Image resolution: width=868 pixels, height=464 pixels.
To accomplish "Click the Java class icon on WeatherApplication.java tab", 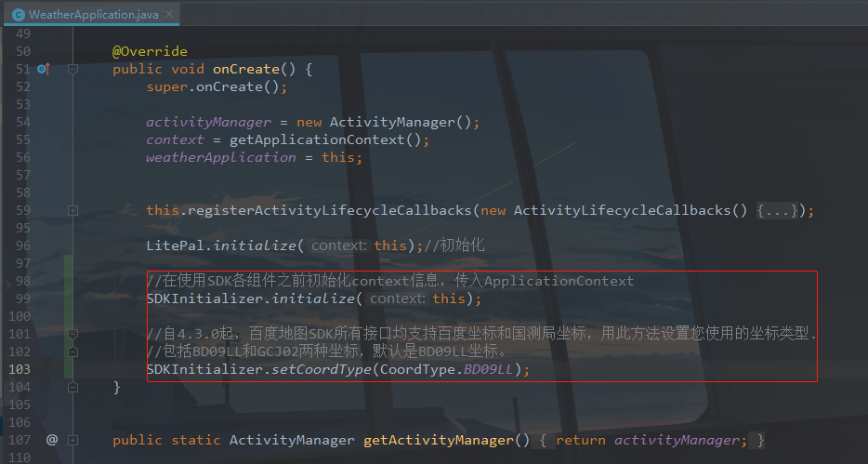I will point(19,15).
